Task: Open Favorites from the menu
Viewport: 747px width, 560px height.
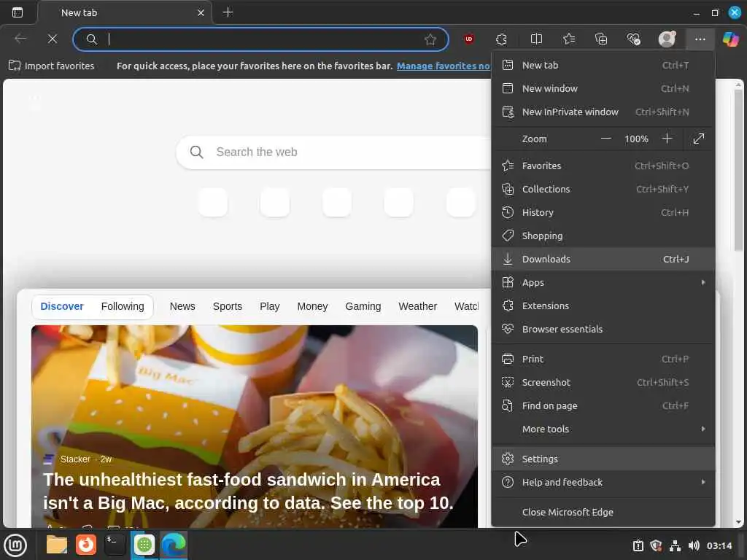Action: point(603,166)
